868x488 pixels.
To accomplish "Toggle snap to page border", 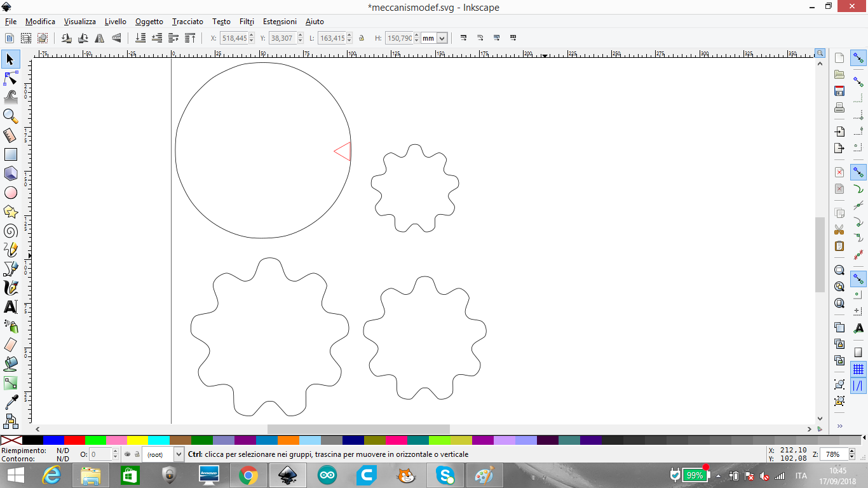I will point(858,353).
